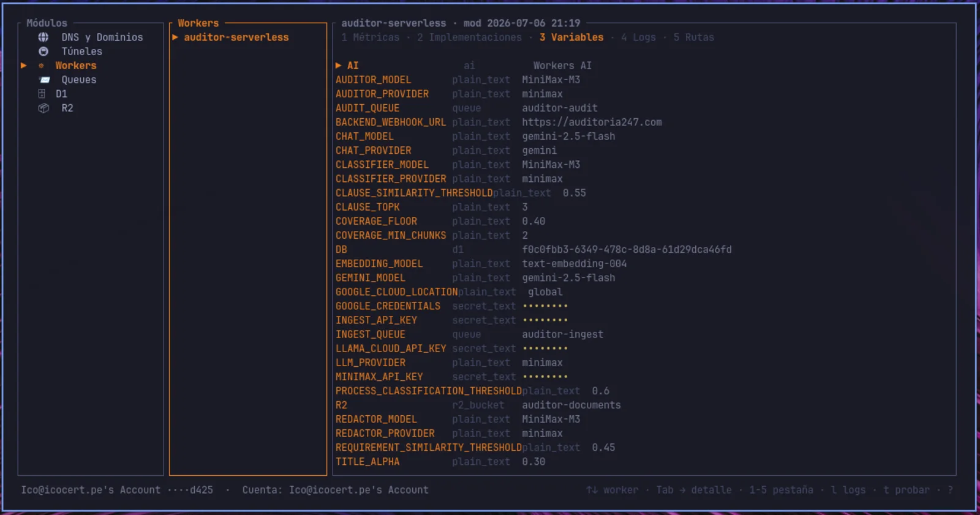Image resolution: width=980 pixels, height=515 pixels.
Task: Click the GOOGLE_CREDENTIALS masked secret value
Action: pos(545,306)
